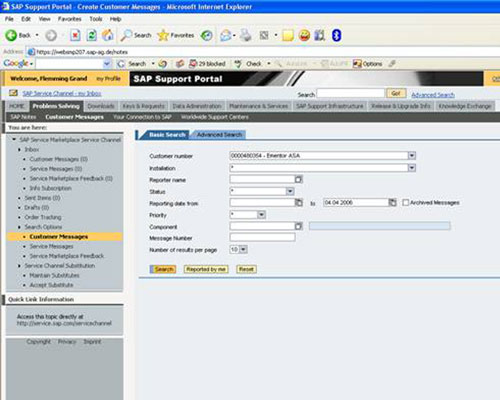Refresh the page with green arrows icon
The height and width of the screenshot is (400, 500).
[92, 35]
